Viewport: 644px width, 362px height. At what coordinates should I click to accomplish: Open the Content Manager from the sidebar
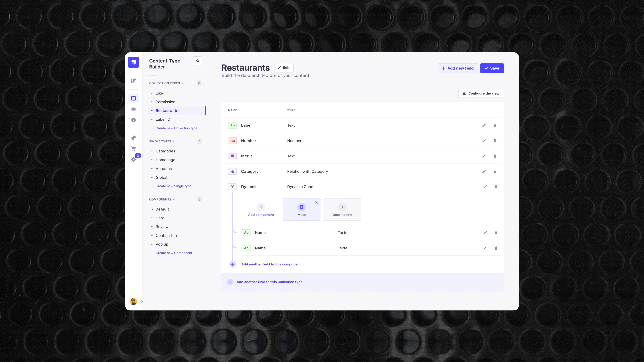[133, 81]
